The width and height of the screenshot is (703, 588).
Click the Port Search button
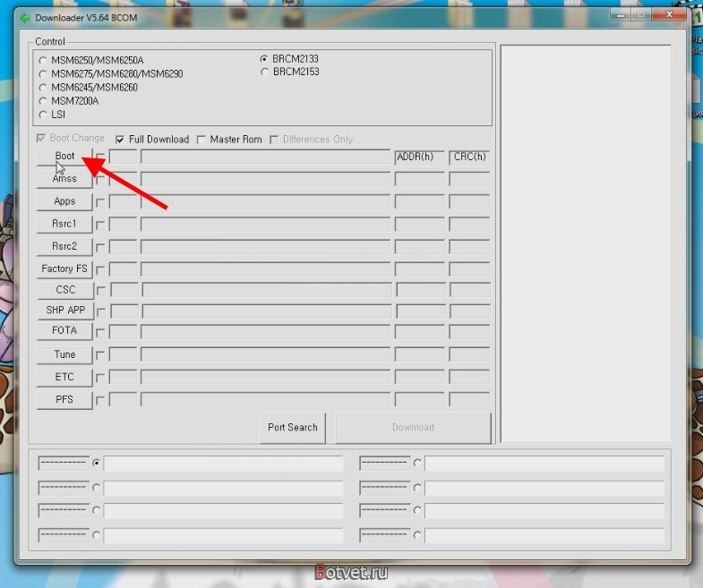click(293, 428)
